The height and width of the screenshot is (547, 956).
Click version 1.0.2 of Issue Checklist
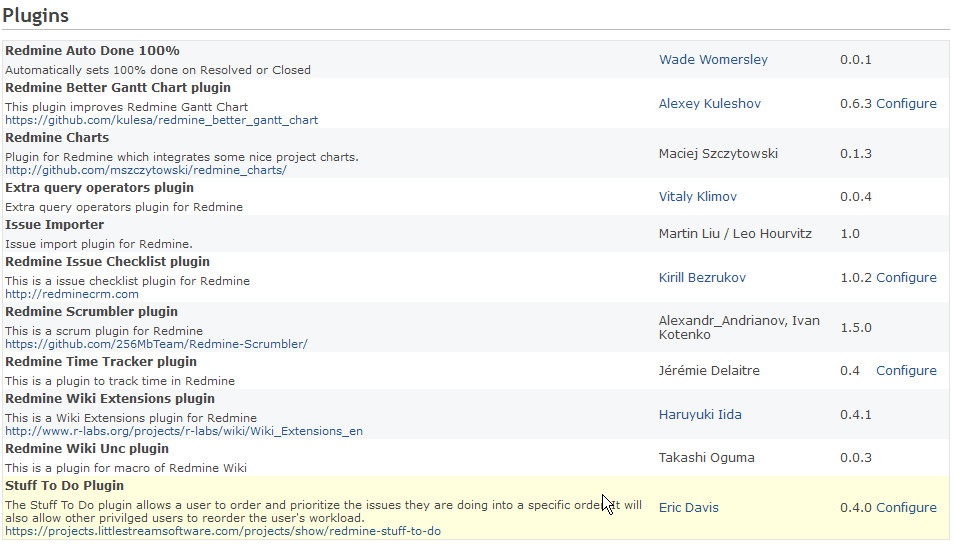click(855, 277)
